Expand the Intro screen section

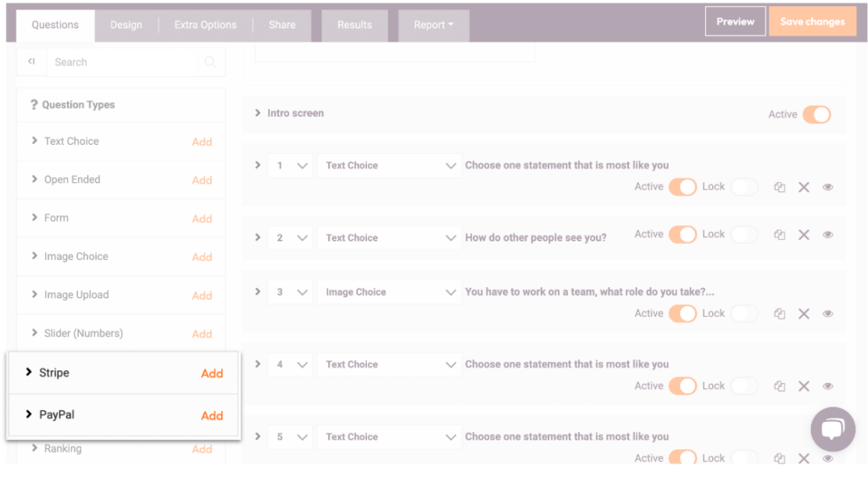click(258, 114)
